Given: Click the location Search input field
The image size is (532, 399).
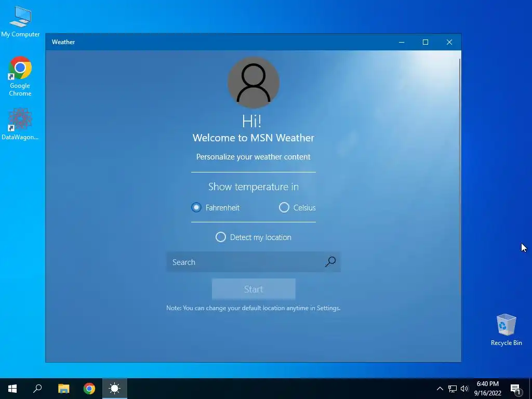Looking at the screenshot, I should 253,262.
